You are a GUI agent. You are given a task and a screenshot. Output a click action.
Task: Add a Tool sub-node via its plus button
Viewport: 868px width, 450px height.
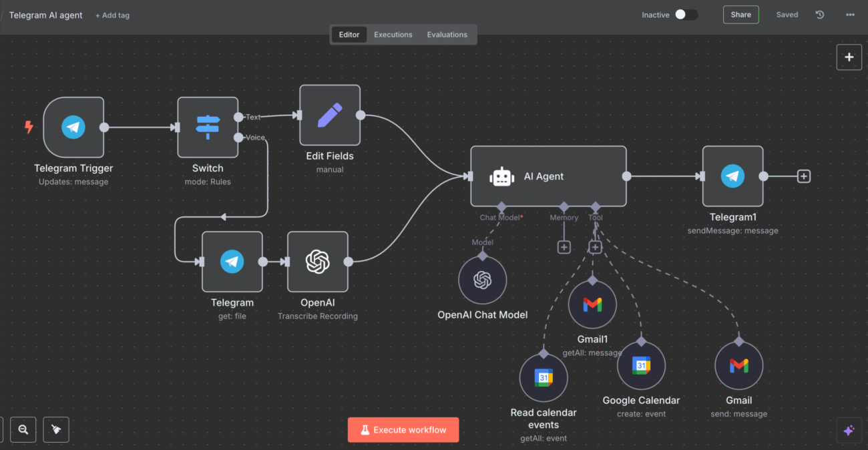pos(595,246)
